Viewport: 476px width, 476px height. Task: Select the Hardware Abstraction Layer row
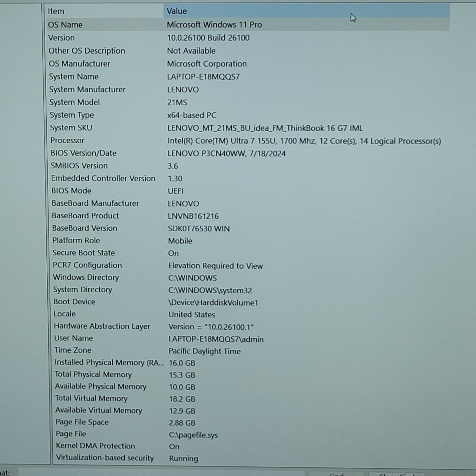click(102, 326)
